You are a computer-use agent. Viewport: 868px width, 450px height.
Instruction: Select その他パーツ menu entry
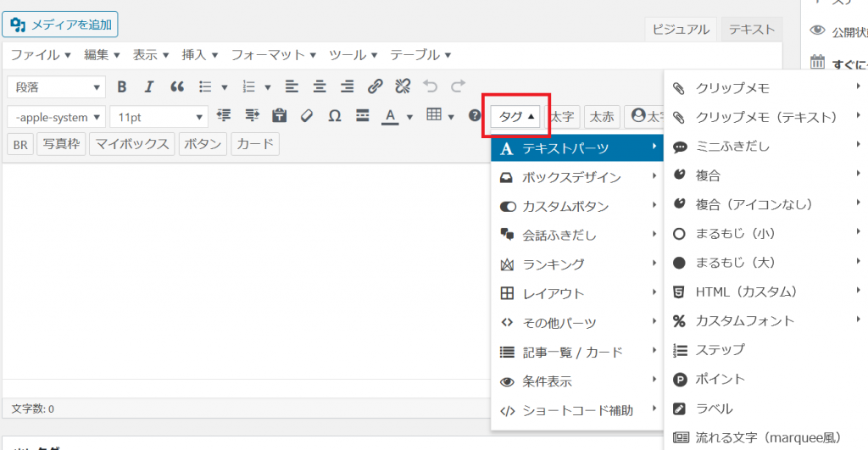[x=576, y=323]
